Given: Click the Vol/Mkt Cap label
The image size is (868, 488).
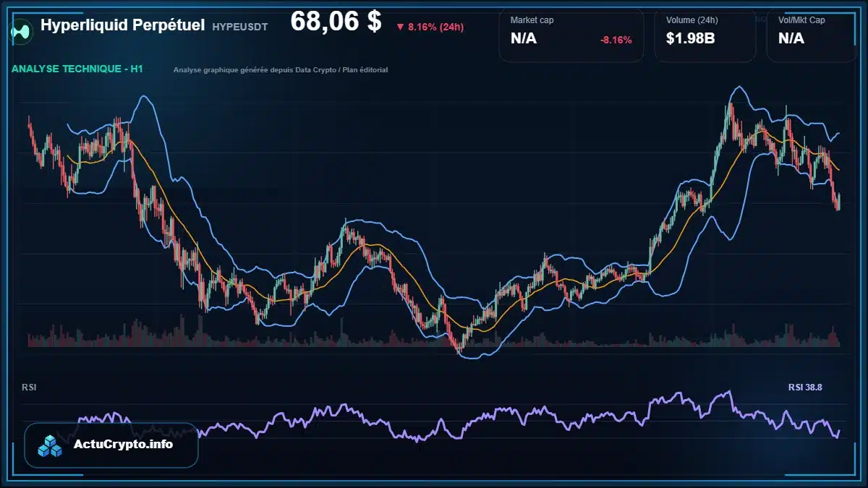Looking at the screenshot, I should tap(801, 20).
